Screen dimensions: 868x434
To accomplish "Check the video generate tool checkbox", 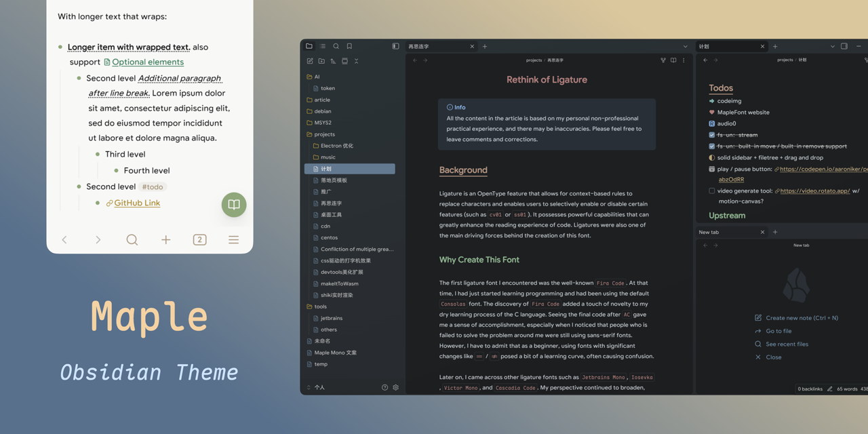I will (711, 191).
